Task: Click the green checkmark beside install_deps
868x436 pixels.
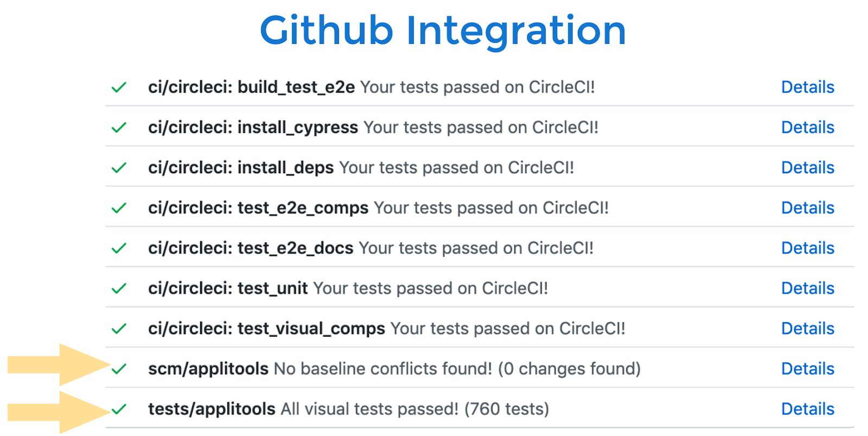Action: coord(119,168)
